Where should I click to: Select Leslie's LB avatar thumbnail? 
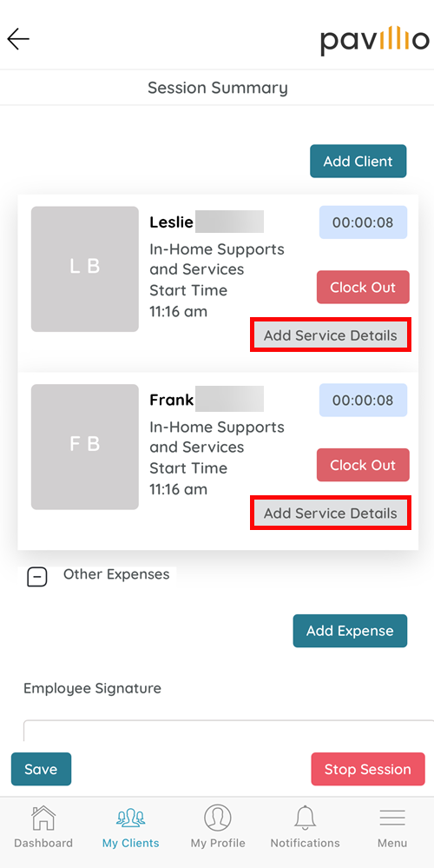coord(84,269)
